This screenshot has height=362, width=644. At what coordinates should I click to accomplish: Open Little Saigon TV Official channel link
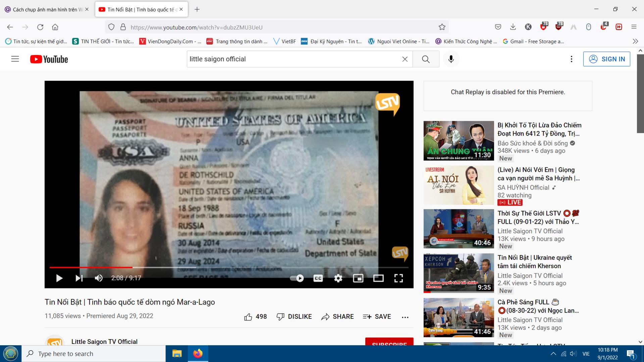[104, 342]
